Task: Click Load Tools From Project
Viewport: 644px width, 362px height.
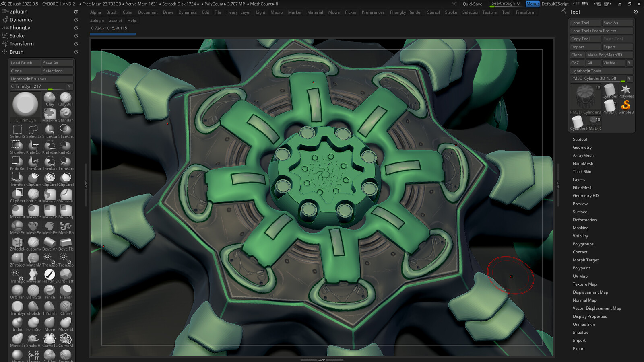Action: [x=601, y=31]
